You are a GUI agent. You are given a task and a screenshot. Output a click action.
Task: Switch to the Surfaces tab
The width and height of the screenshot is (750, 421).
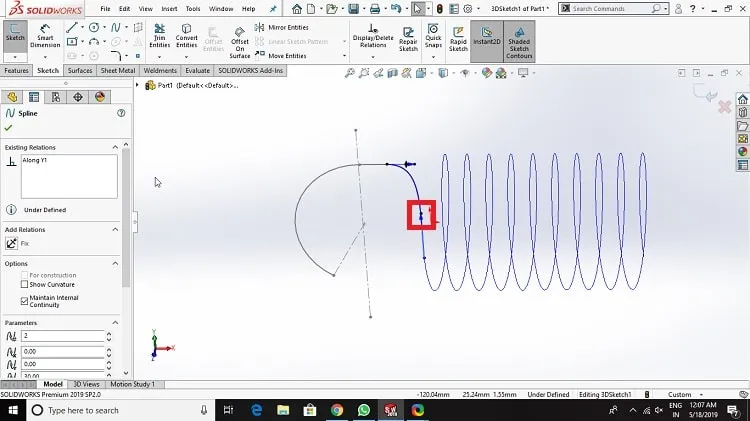tap(80, 70)
